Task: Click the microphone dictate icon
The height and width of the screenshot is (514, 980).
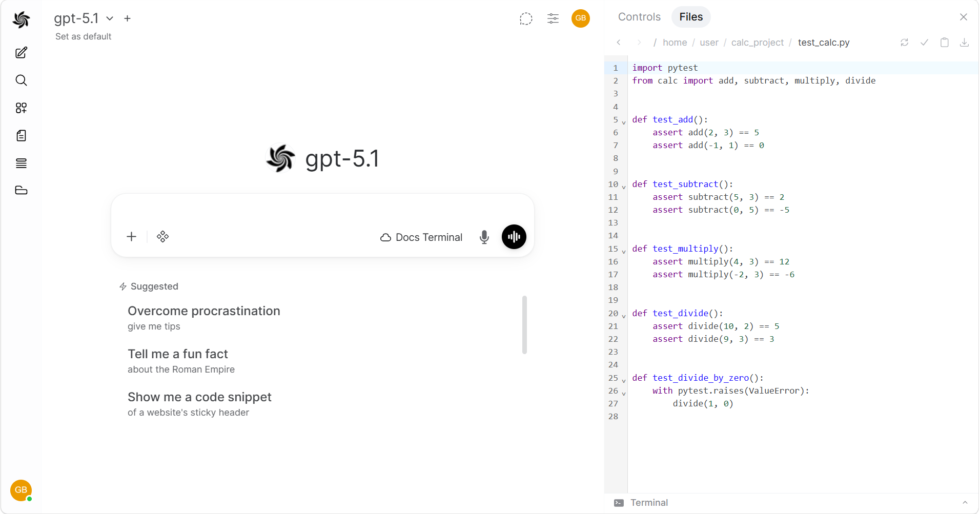Action: click(484, 237)
